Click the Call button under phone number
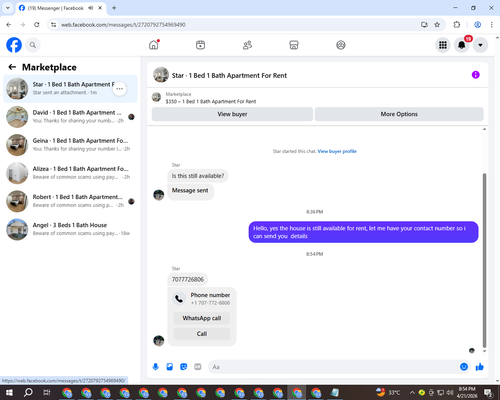Viewport: 500px width, 400px height. pos(202,334)
